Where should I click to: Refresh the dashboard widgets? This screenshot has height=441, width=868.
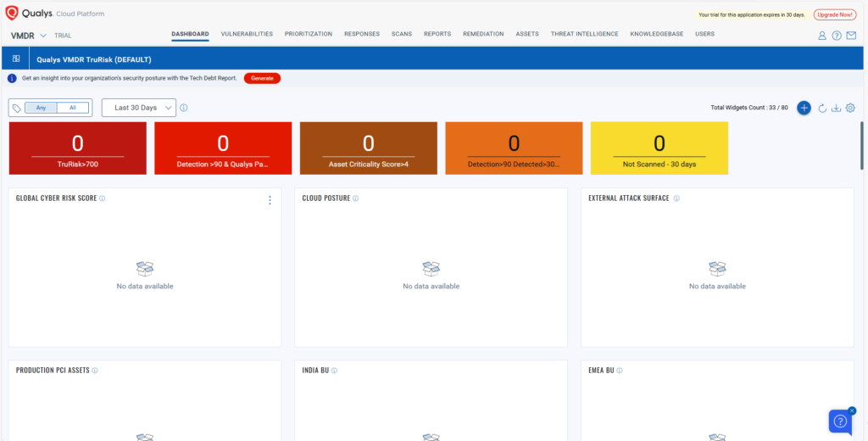[x=822, y=108]
